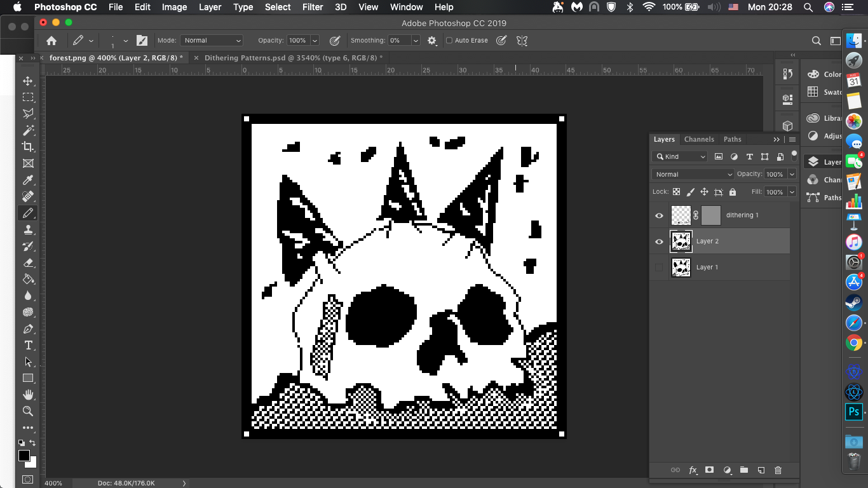Open the Layers Fill dropdown arrow
Image resolution: width=868 pixels, height=488 pixels.
(x=792, y=192)
